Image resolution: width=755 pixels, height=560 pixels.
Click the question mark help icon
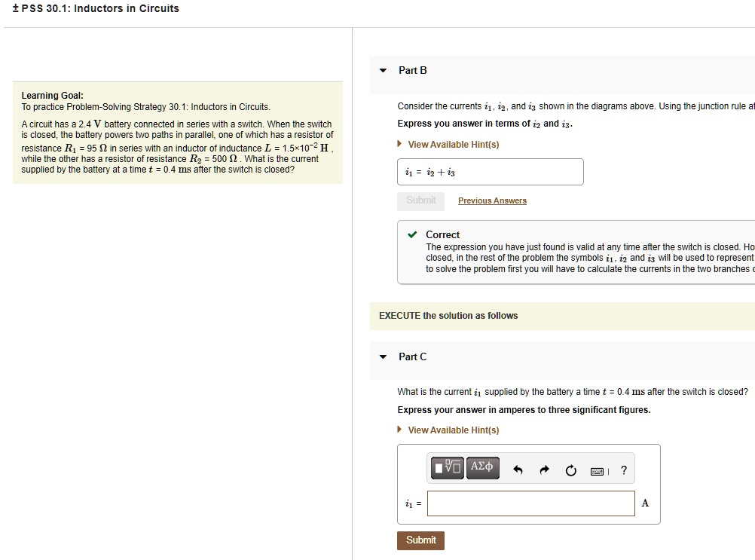point(623,471)
